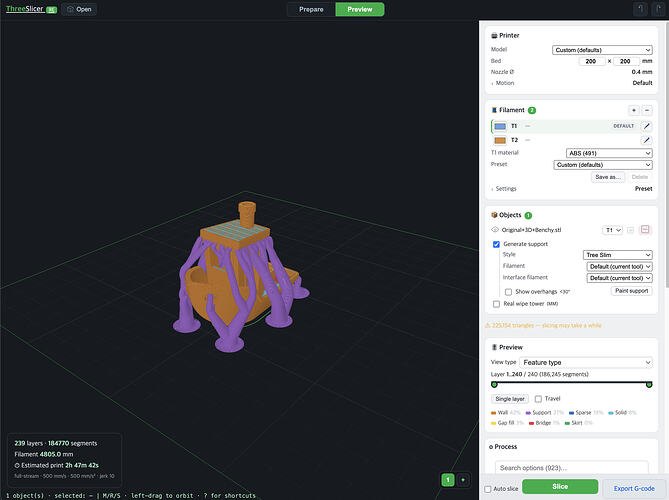Image resolution: width=669 pixels, height=500 pixels.
Task: Edit T2 filament with pencil icon
Action: [x=647, y=140]
